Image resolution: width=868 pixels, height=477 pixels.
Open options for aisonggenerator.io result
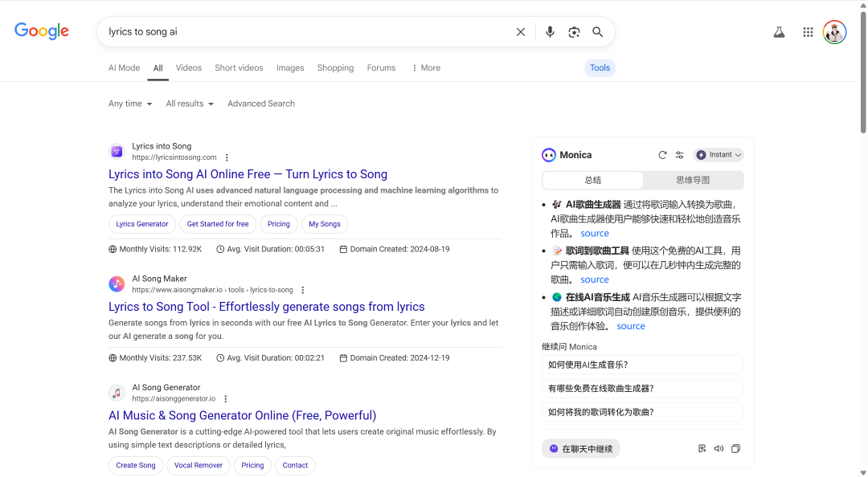pos(225,399)
